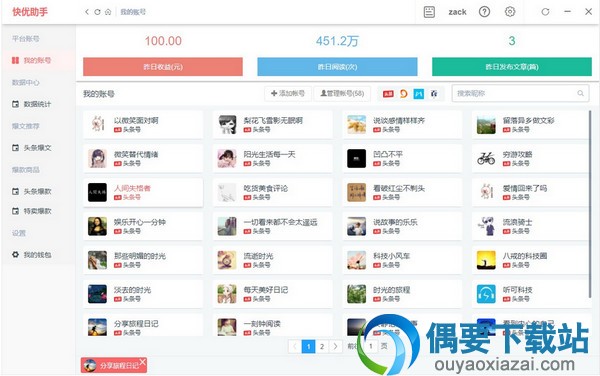Go to pagination page 1
Viewport: 600px width, 376px height.
pos(308,347)
